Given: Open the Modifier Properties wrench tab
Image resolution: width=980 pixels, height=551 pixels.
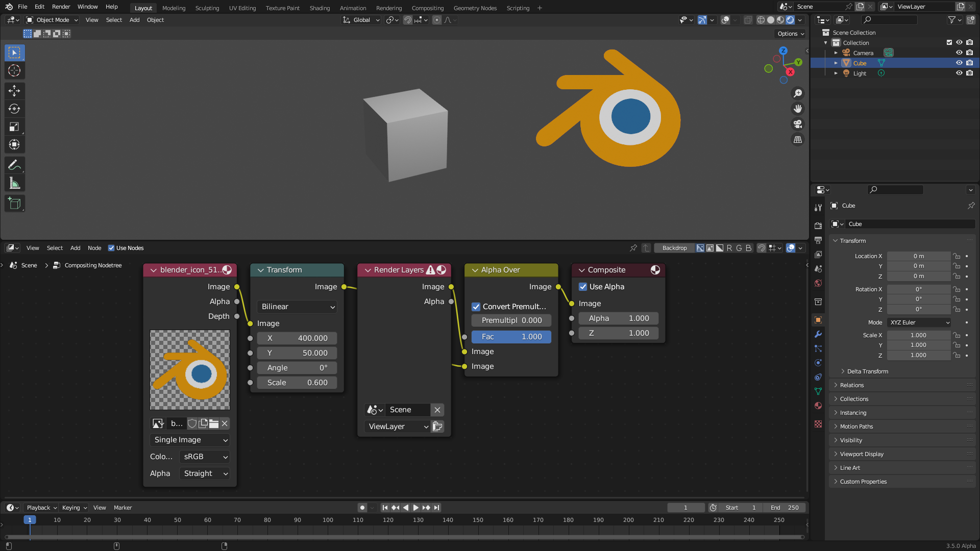Looking at the screenshot, I should 818,334.
